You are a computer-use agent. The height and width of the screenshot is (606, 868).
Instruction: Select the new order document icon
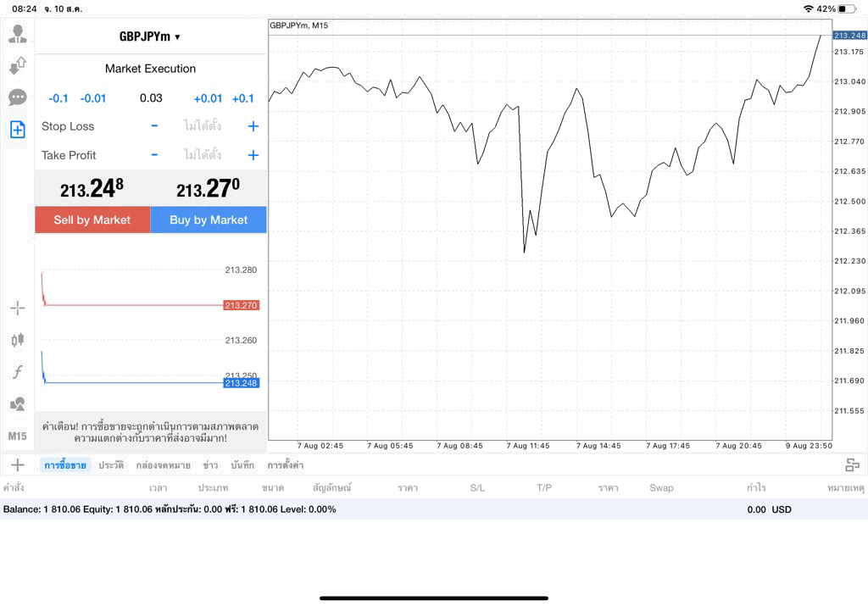pos(18,130)
